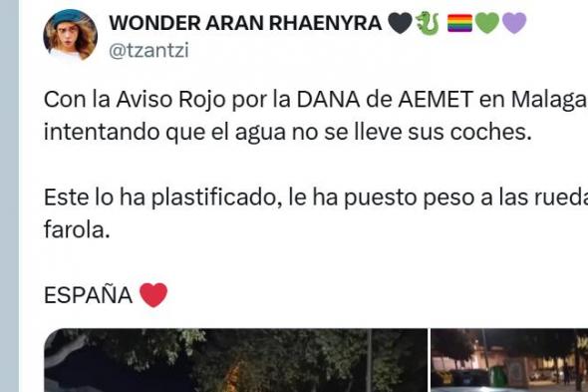588x392 pixels.
Task: Click the green heart emoji in name
Action: click(487, 23)
